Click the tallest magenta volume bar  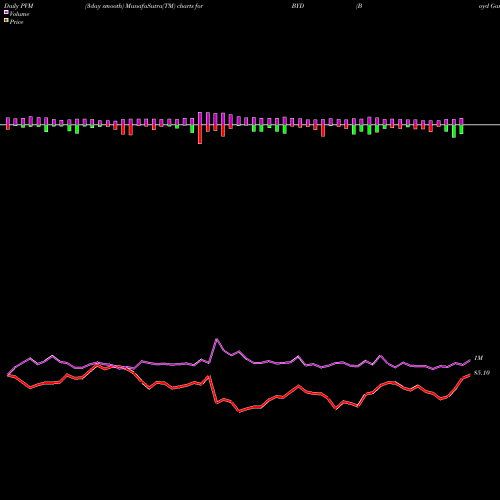pos(200,119)
